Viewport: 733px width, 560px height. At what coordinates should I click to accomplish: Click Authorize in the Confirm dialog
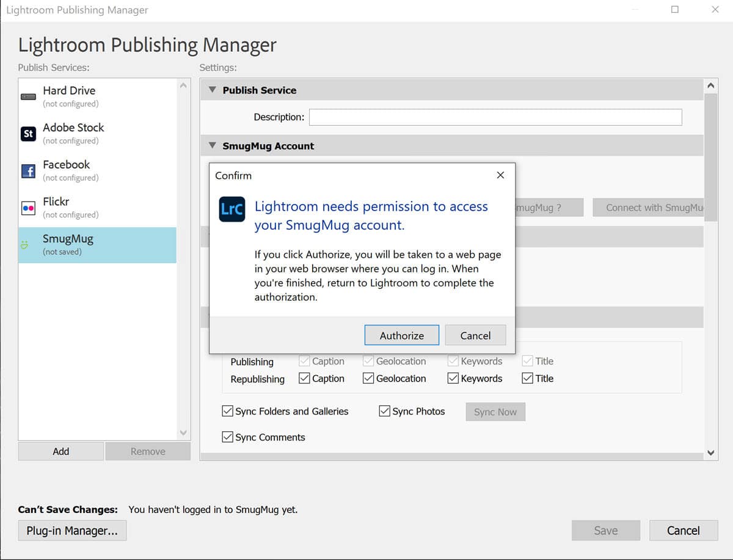(x=402, y=335)
